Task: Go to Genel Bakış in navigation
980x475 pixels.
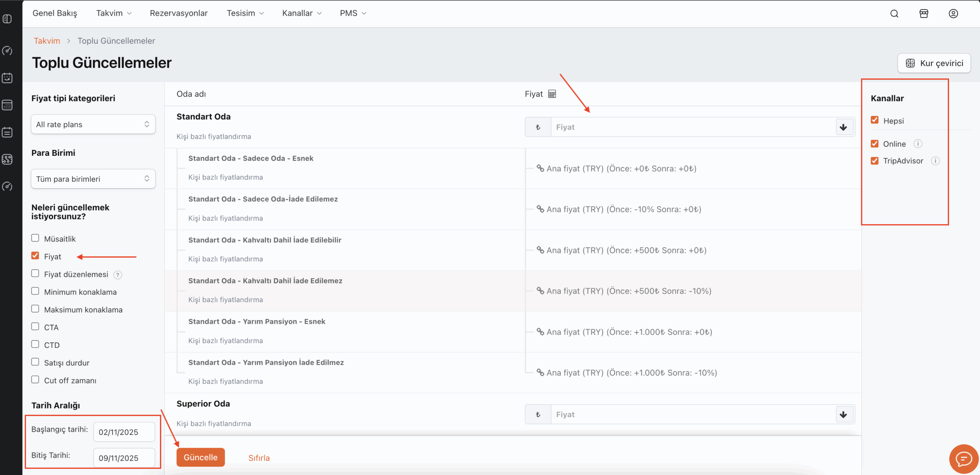Action: [x=55, y=13]
